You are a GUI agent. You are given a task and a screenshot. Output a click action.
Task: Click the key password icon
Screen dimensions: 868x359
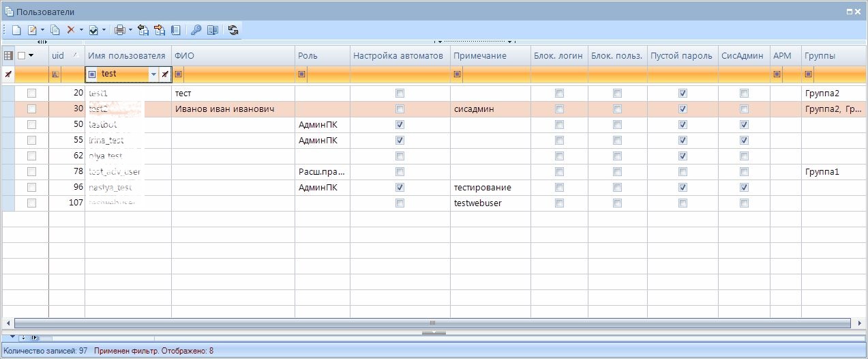tap(196, 30)
